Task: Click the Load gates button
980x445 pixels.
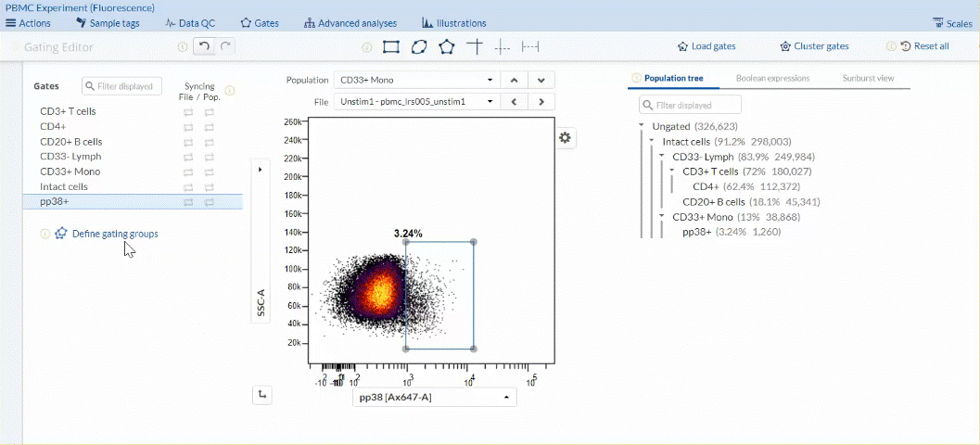Action: point(706,46)
